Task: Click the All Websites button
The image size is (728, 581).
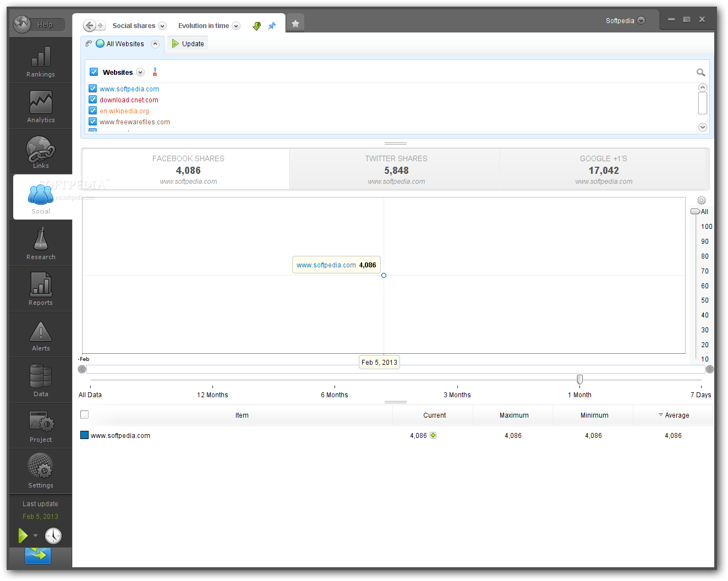Action: (x=120, y=43)
